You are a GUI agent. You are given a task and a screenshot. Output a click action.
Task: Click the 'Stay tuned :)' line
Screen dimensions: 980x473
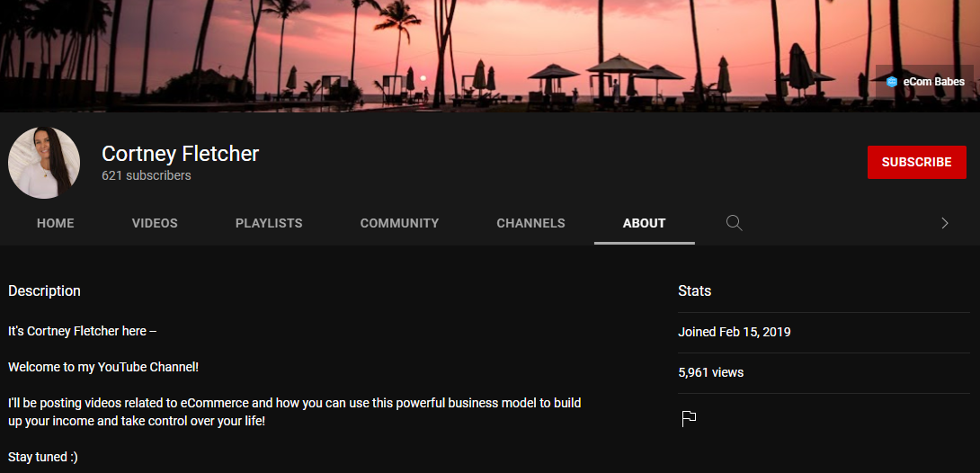(x=43, y=458)
